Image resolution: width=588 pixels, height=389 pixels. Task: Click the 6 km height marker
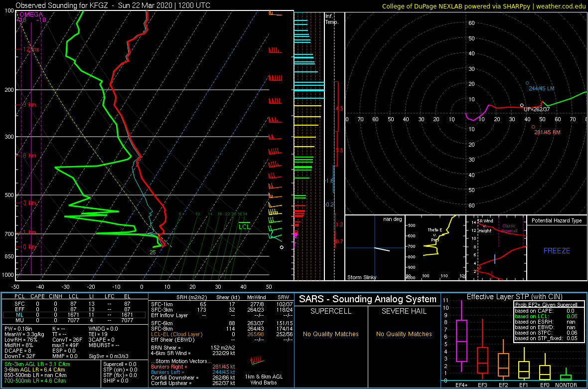(29, 156)
